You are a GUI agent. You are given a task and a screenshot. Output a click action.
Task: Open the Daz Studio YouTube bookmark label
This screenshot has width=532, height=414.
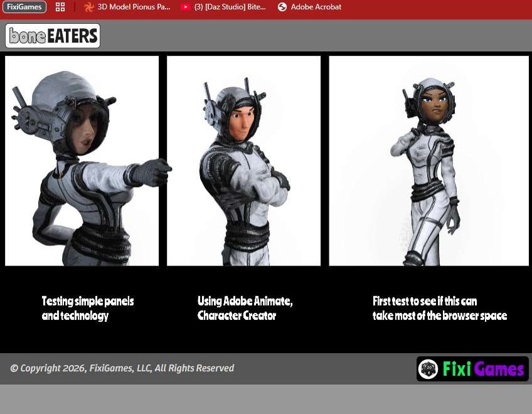click(230, 7)
